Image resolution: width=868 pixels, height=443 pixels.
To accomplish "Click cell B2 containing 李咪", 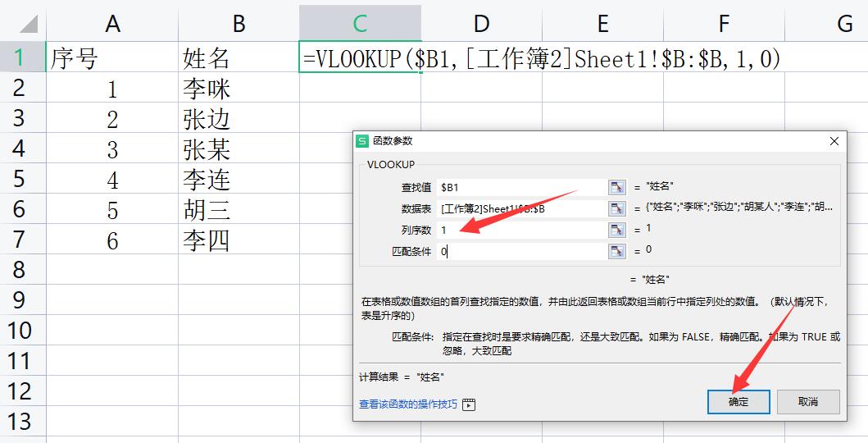I will pos(238,89).
